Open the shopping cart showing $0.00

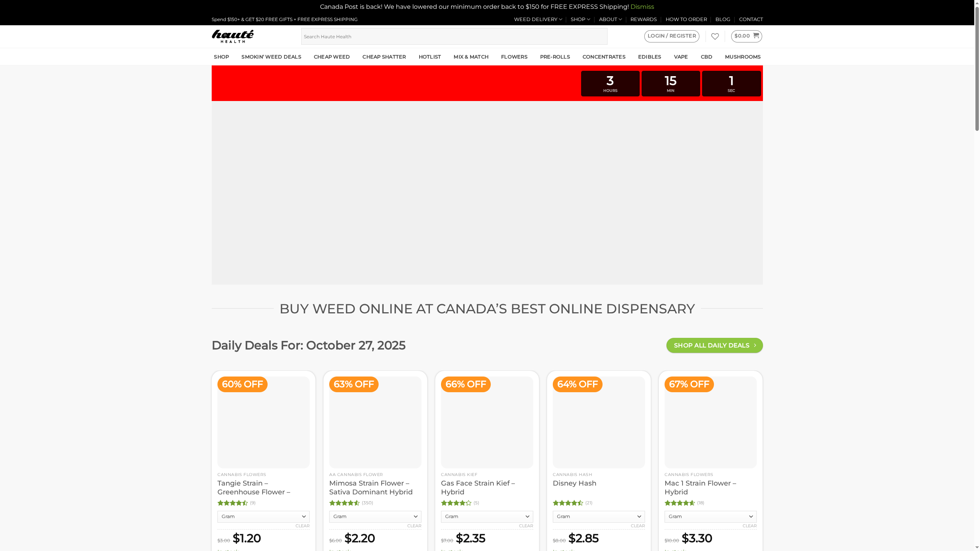[x=746, y=36]
